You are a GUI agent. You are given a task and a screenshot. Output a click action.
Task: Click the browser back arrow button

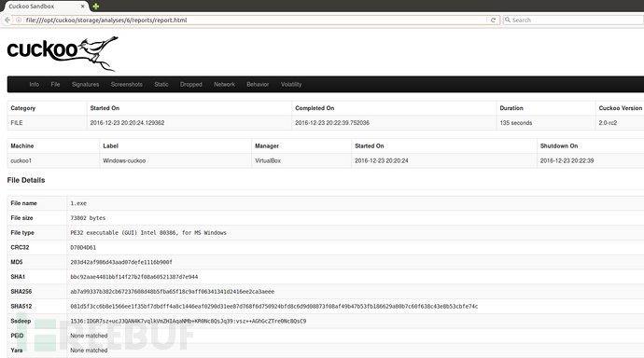click(x=7, y=20)
